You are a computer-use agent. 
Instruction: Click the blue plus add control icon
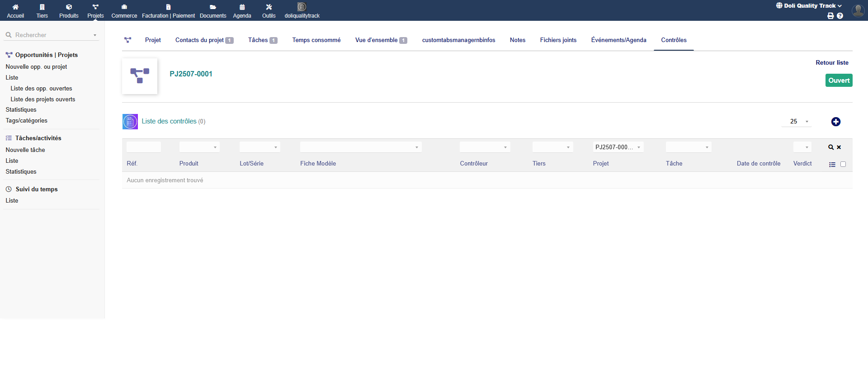835,122
